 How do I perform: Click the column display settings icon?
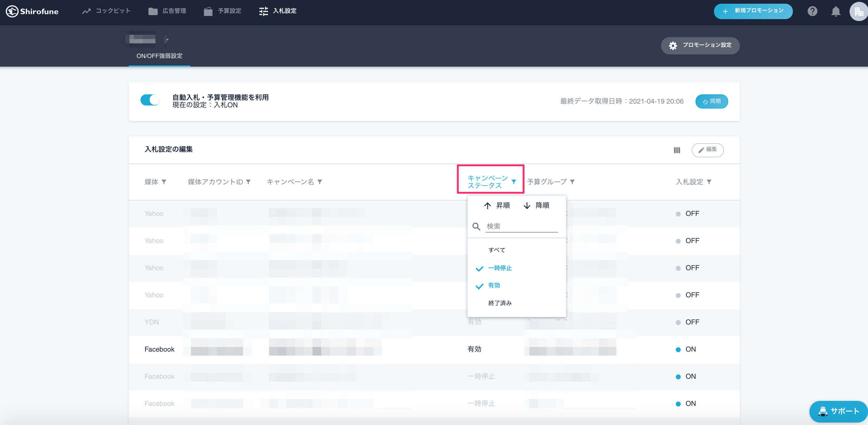(677, 150)
